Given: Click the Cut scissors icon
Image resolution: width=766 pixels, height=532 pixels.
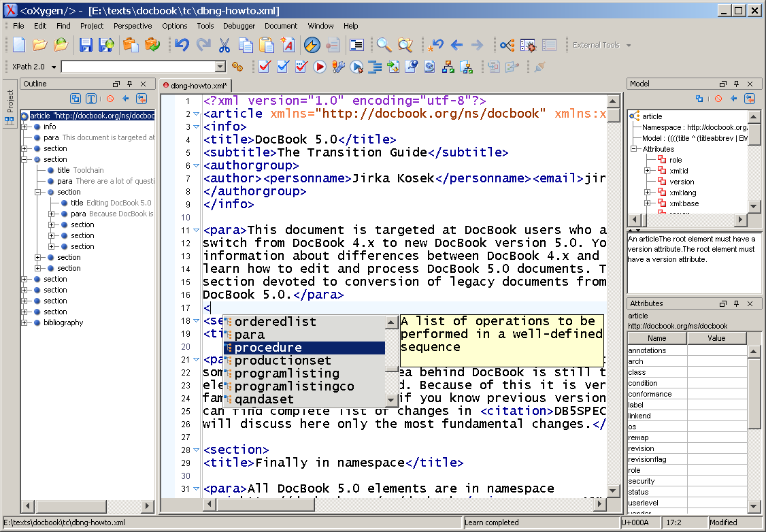Looking at the screenshot, I should point(224,46).
